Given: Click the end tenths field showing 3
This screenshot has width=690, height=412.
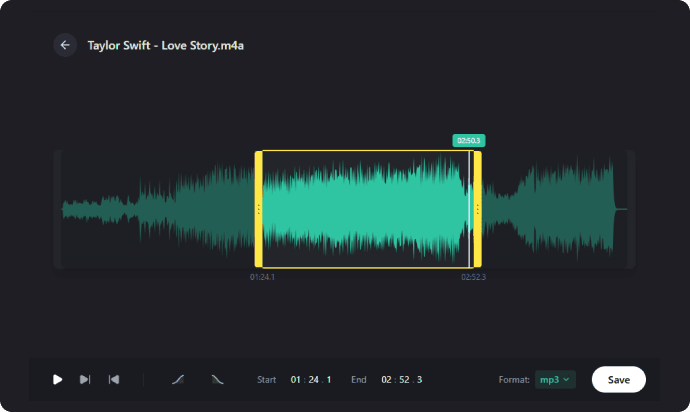Looking at the screenshot, I should coord(419,379).
